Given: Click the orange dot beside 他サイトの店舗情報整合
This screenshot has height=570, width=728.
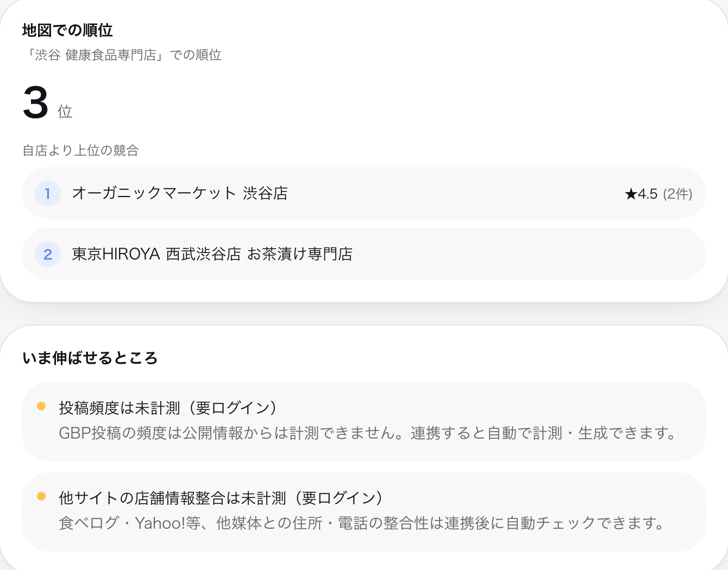Looking at the screenshot, I should pyautogui.click(x=41, y=496).
